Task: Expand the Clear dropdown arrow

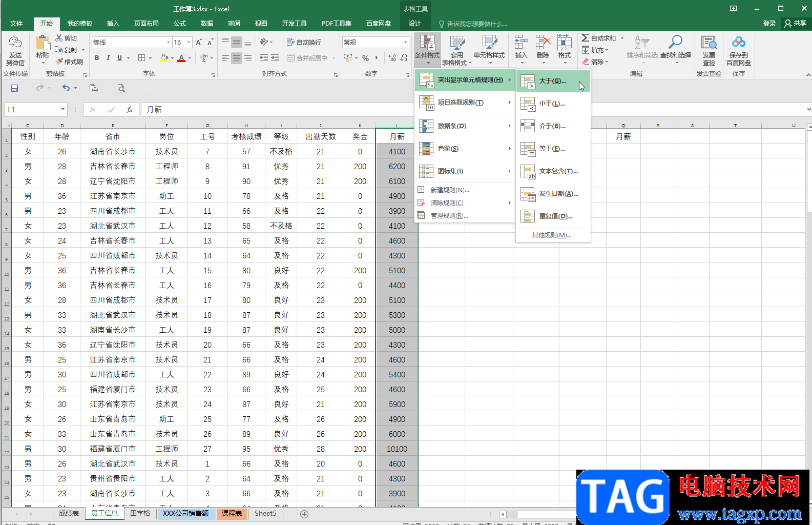Action: [607, 62]
